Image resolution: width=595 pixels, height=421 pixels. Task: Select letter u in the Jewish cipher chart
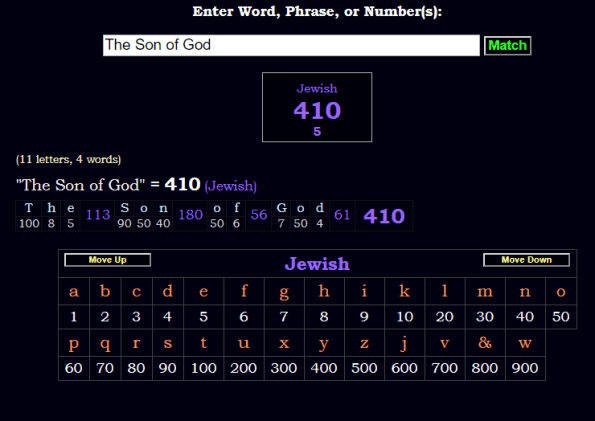point(244,343)
